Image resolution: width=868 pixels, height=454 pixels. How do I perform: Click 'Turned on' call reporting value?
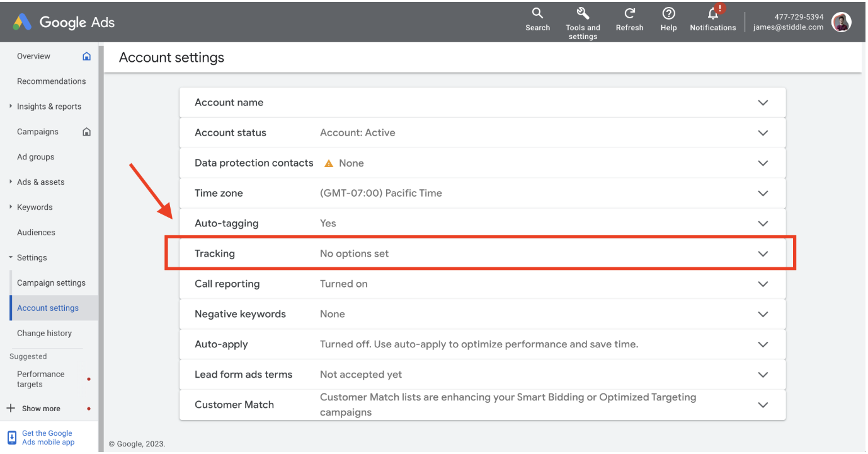344,284
